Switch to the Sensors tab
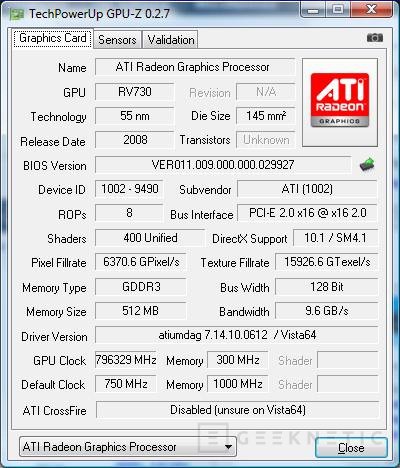This screenshot has width=400, height=468. click(117, 40)
